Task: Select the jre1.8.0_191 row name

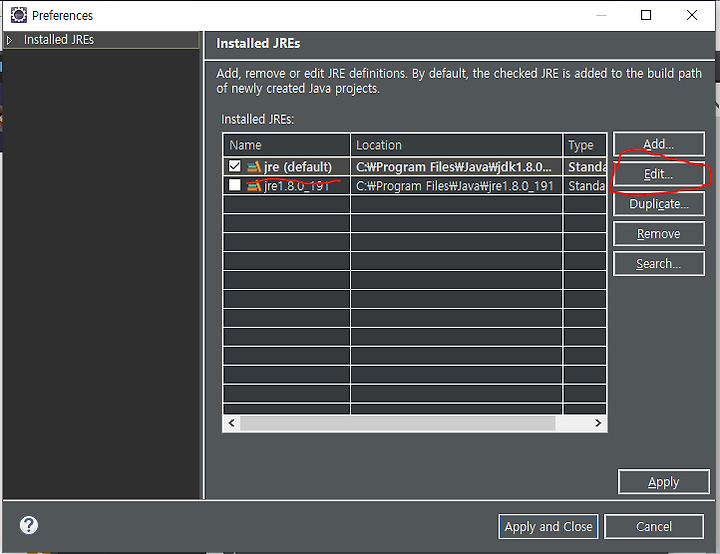Action: coord(297,186)
